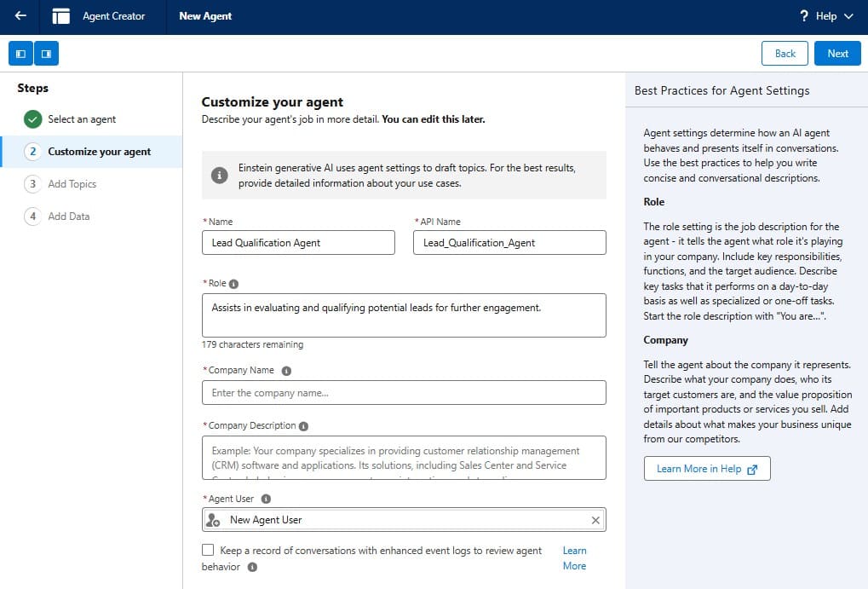This screenshot has height=589, width=868.
Task: Go to Select an agent step
Action: coord(82,119)
